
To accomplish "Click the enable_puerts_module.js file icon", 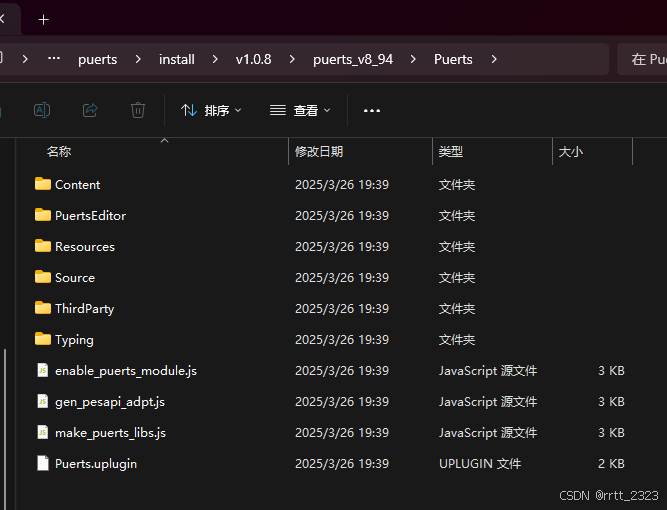I will [x=43, y=370].
